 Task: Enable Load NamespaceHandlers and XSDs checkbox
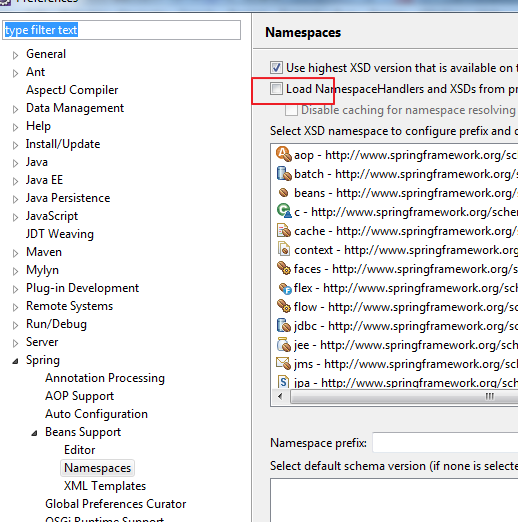coord(276,89)
